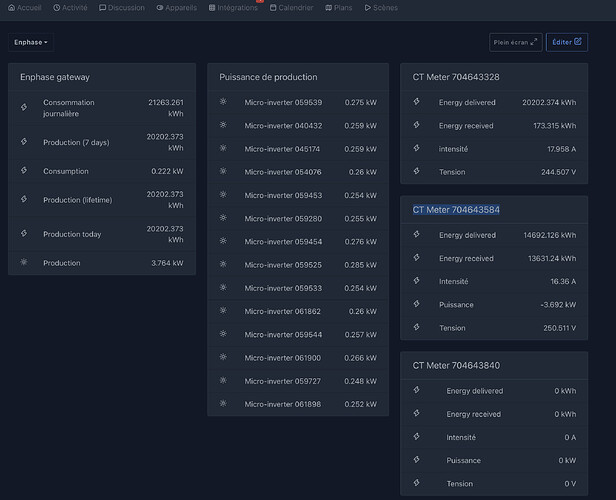The image size is (616, 500).
Task: Click the sun icon beside Production 3.764 kW
Action: 24,262
